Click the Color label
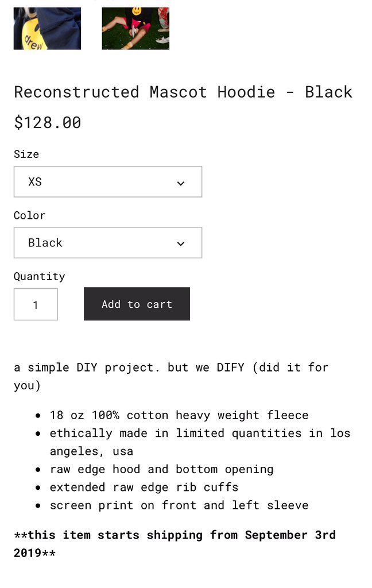Screen dimensions: 372x588 [30, 215]
